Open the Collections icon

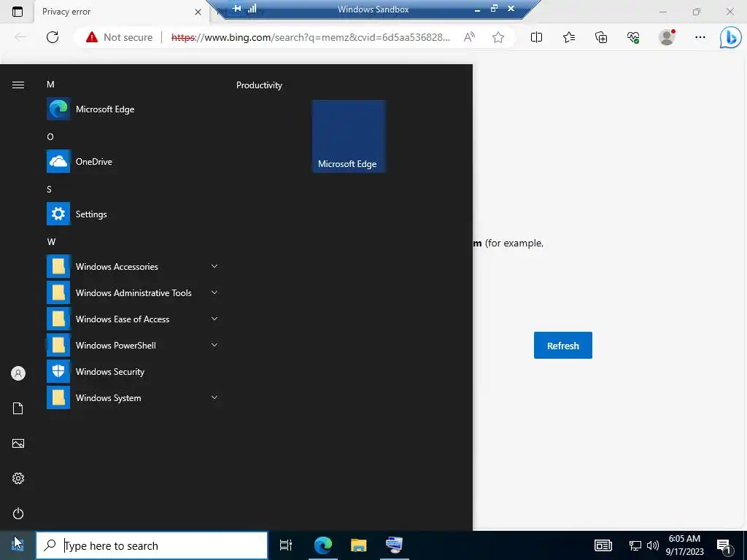(601, 37)
